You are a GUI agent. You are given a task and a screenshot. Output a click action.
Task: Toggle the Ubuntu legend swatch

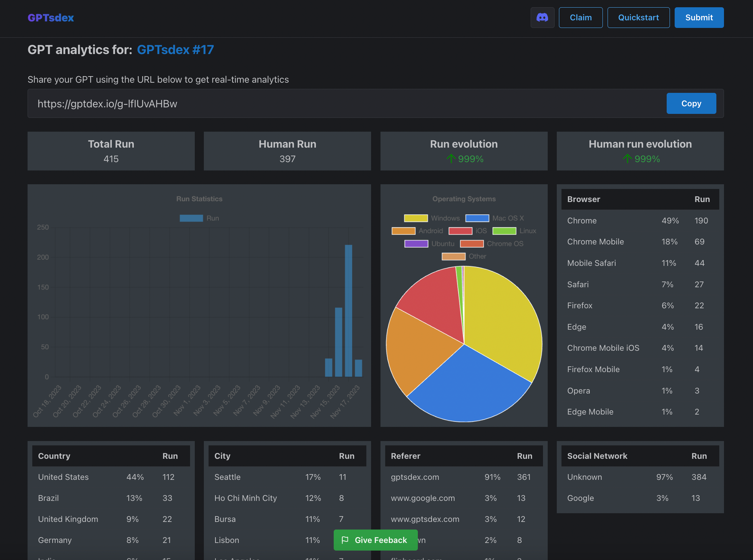click(416, 243)
